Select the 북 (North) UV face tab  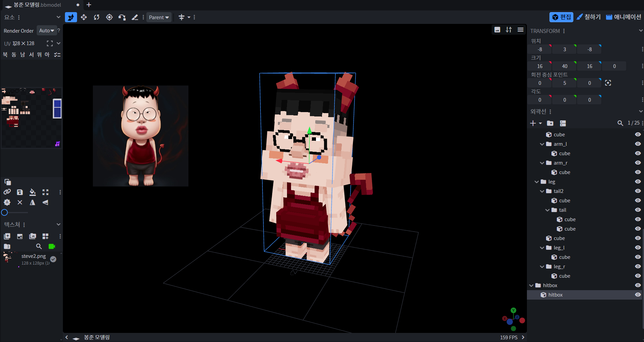tap(5, 55)
